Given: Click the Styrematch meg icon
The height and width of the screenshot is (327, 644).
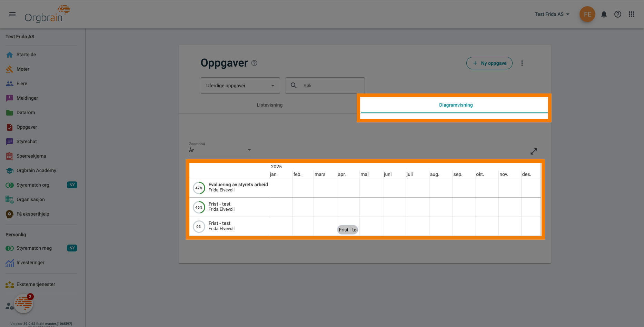Looking at the screenshot, I should [x=10, y=248].
